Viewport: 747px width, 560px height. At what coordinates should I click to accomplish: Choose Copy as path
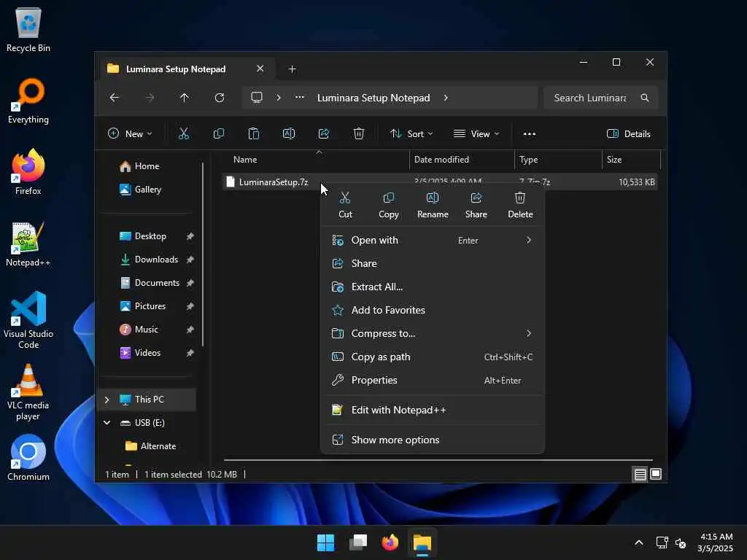tap(433, 357)
